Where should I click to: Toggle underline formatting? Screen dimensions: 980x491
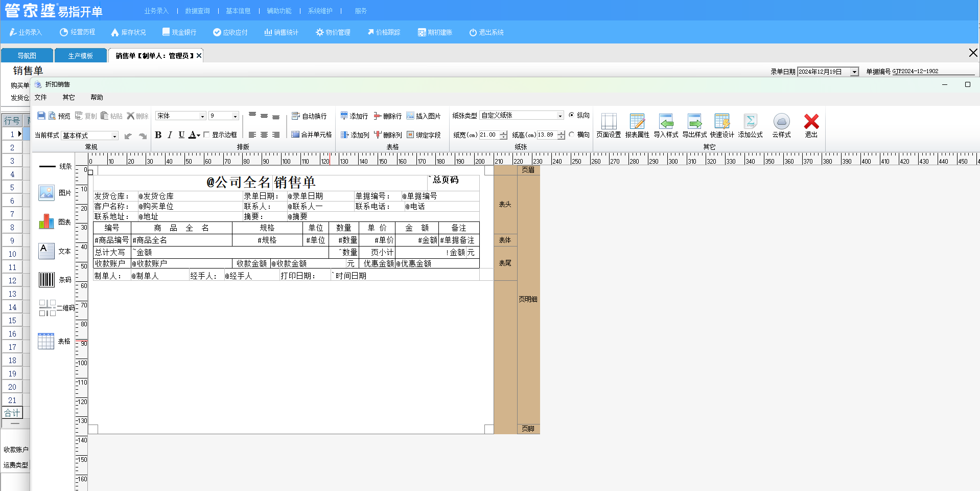pos(181,135)
